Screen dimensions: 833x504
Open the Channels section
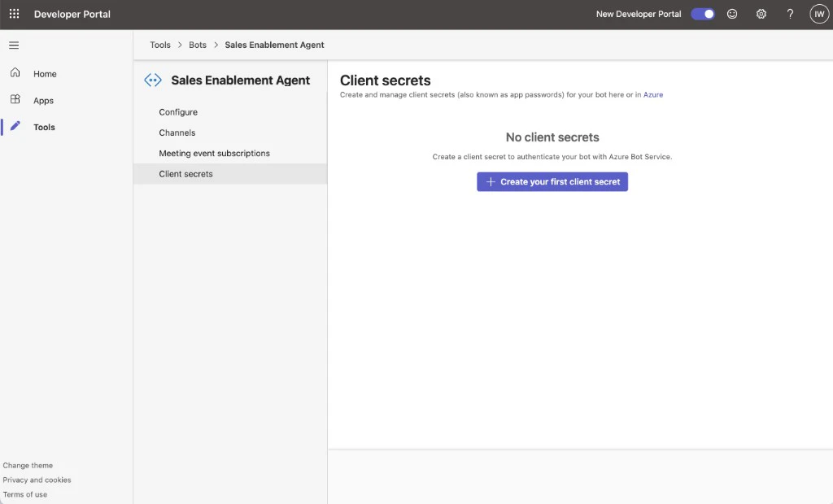(x=230, y=133)
